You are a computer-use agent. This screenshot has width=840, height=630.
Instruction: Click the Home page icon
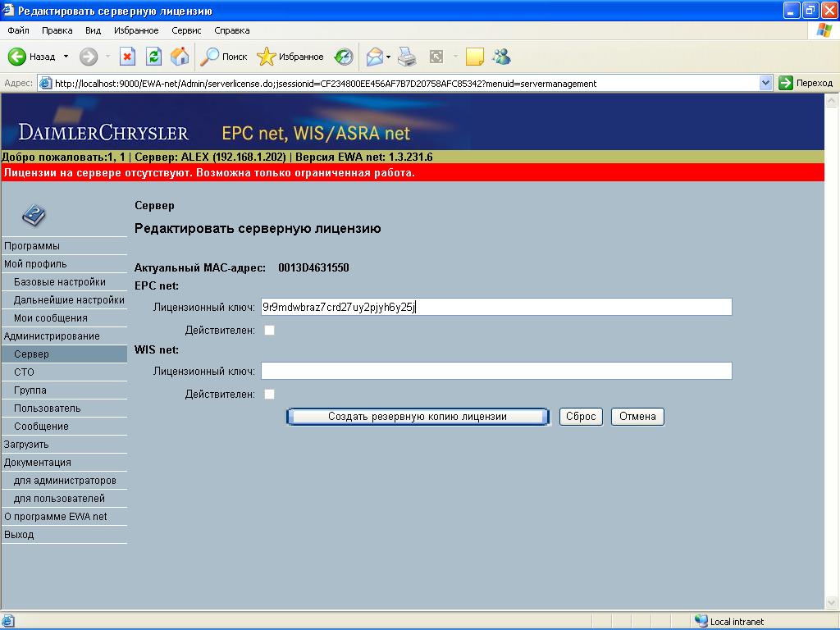click(180, 57)
